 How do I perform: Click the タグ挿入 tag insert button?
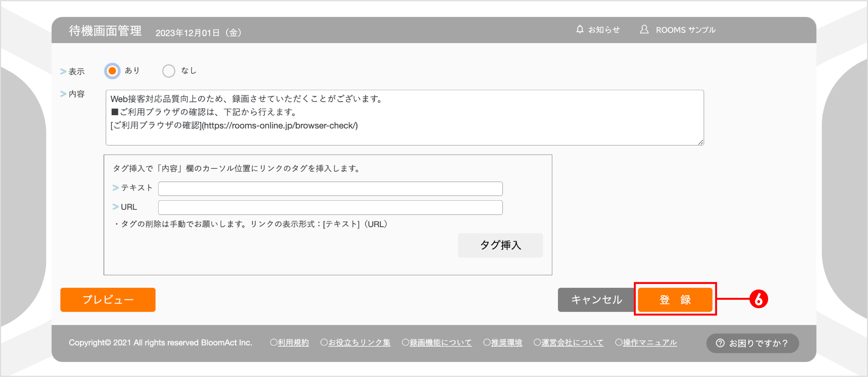point(500,245)
